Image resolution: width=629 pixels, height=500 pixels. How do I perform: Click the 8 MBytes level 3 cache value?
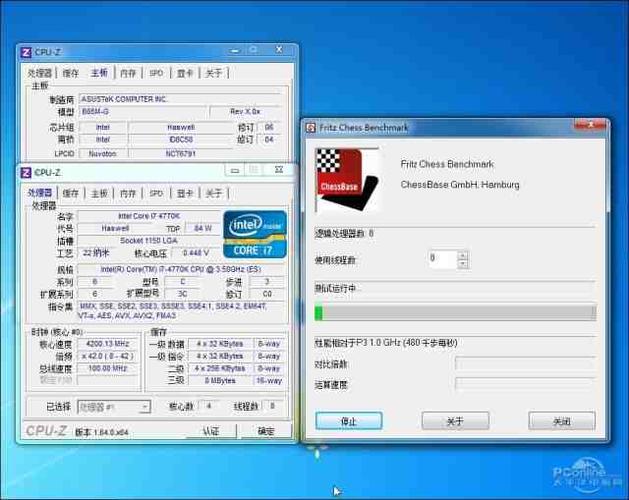[220, 381]
